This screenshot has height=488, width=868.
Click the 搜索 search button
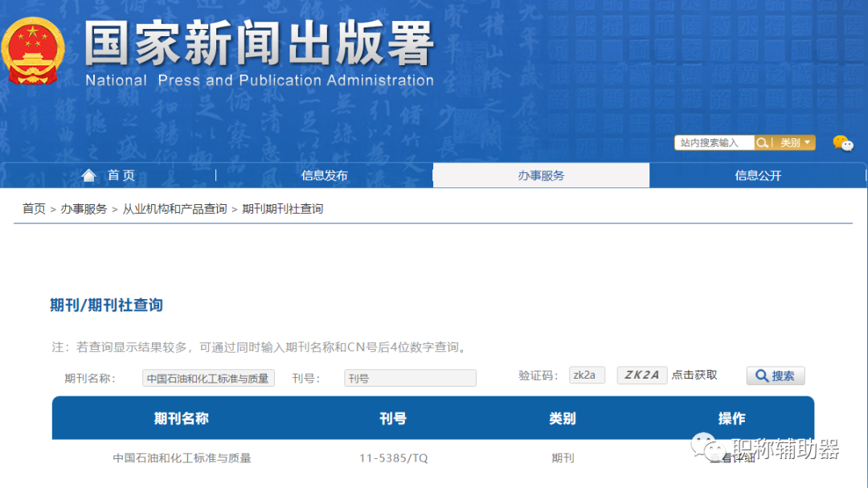pyautogui.click(x=775, y=375)
